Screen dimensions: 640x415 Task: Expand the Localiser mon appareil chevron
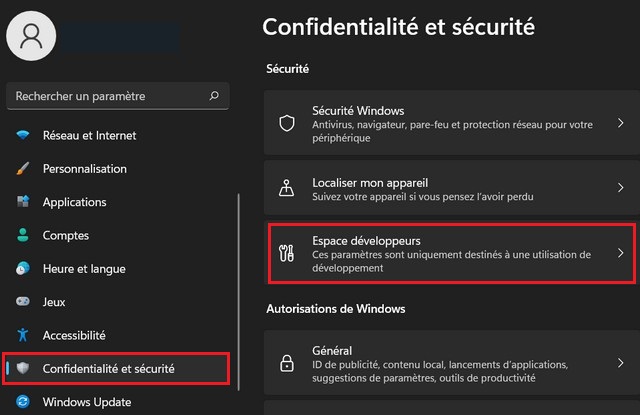[620, 188]
